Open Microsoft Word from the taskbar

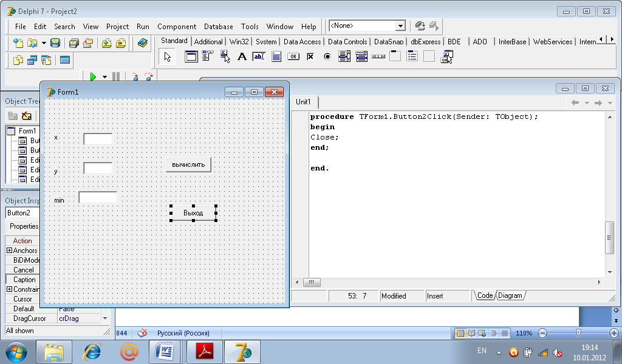tap(164, 352)
